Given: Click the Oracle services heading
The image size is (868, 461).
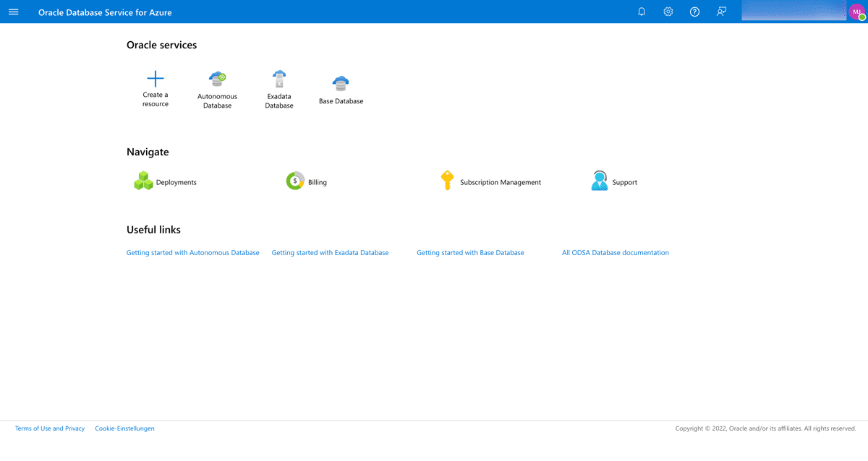Looking at the screenshot, I should tap(161, 45).
